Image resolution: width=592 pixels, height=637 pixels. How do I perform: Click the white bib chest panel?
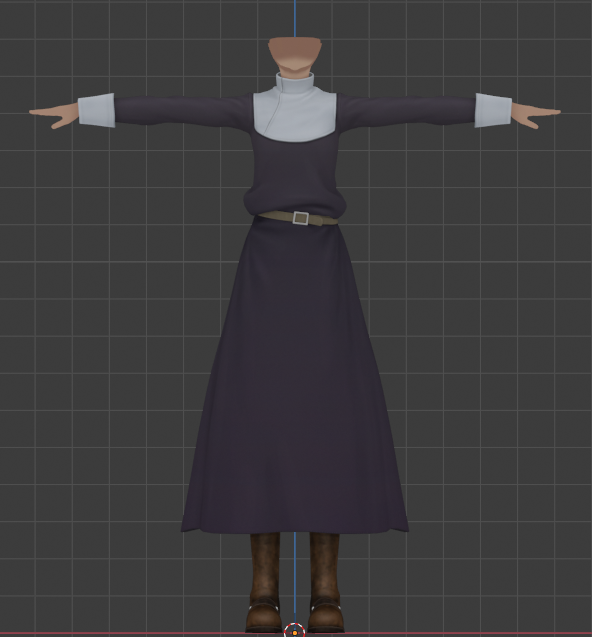295,118
